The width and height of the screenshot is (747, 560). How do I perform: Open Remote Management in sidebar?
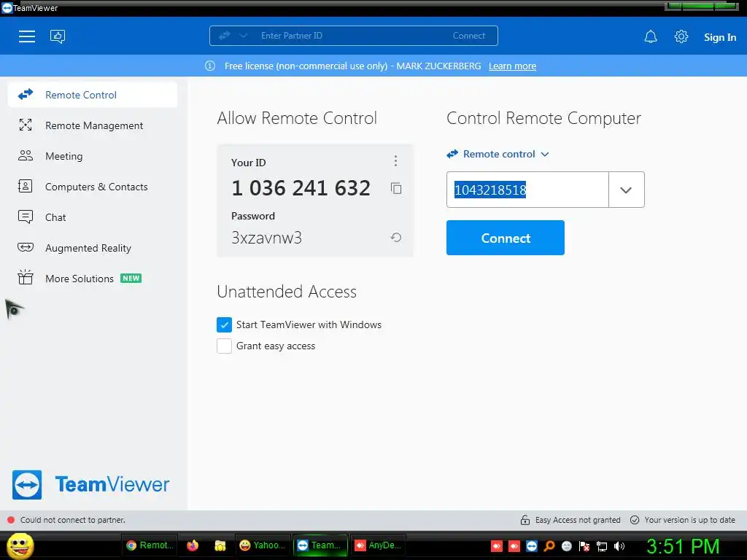click(x=93, y=125)
